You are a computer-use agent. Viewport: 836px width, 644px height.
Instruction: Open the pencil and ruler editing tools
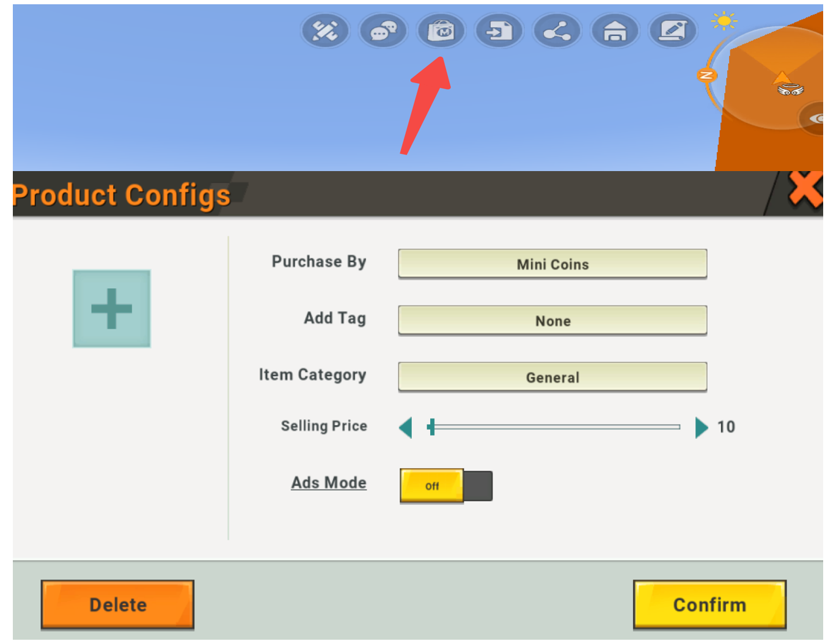click(325, 31)
